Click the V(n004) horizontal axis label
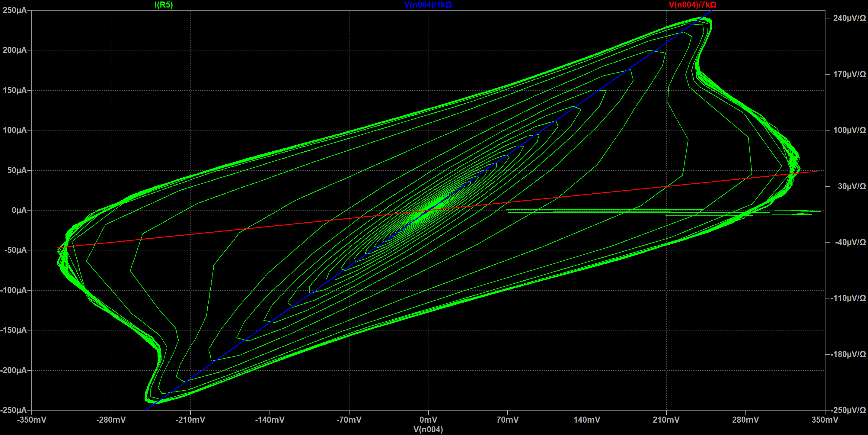Image resolution: width=868 pixels, height=435 pixels. point(428,429)
